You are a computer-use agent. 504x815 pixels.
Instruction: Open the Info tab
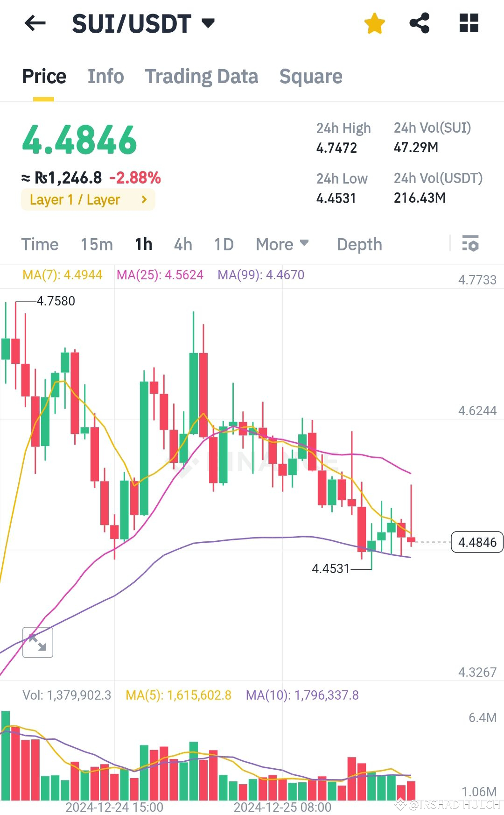(105, 76)
